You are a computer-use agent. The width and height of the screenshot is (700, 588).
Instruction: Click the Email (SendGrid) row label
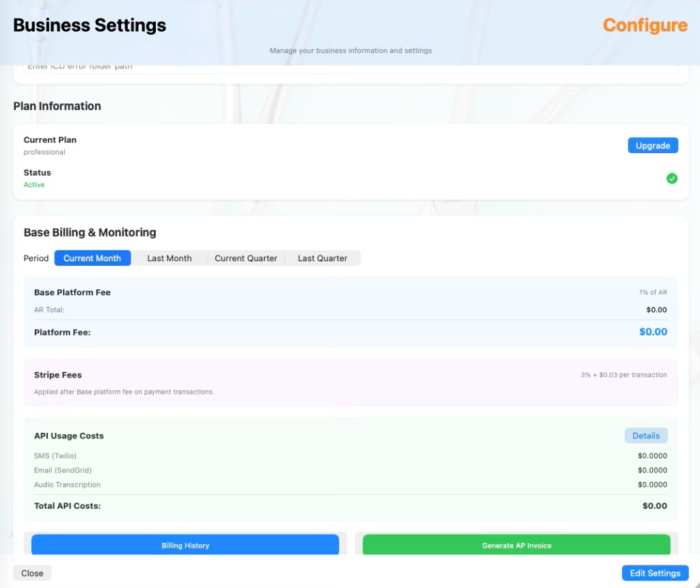point(63,470)
